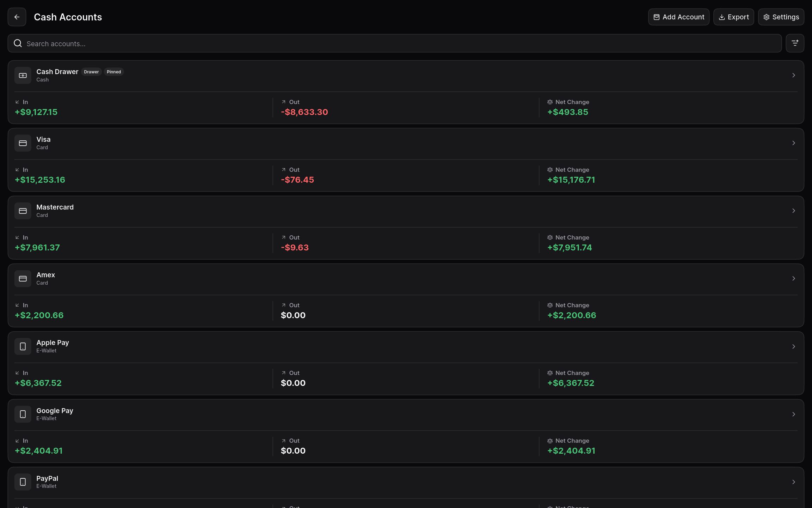Click the Apple Pay Net Change scale icon

[x=550, y=373]
